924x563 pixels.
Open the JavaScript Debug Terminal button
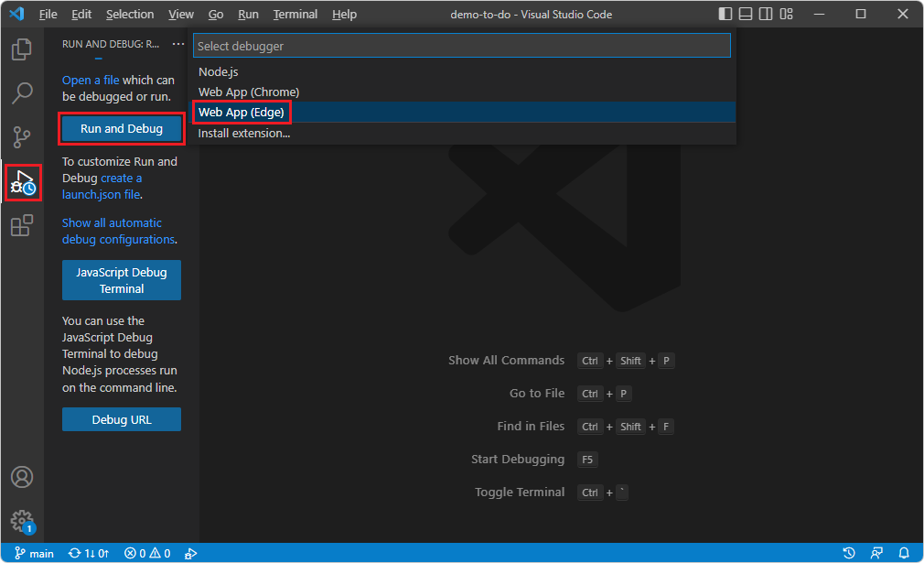121,280
